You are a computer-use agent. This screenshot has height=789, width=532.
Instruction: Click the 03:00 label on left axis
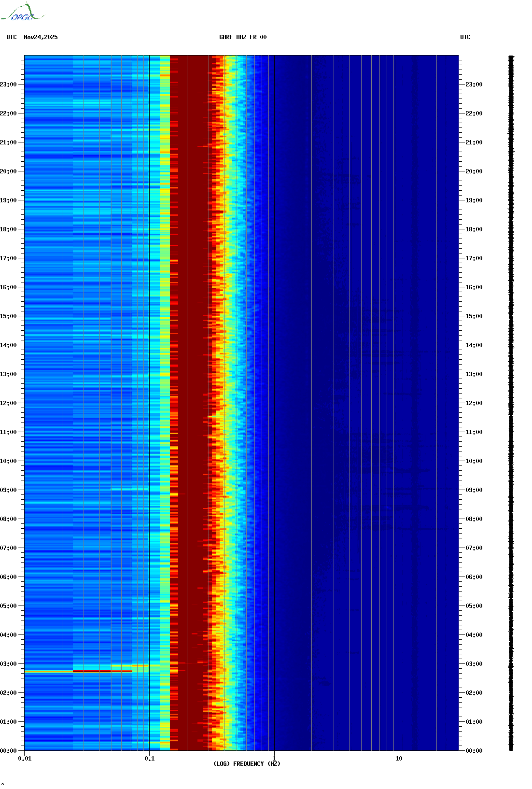coord(8,664)
